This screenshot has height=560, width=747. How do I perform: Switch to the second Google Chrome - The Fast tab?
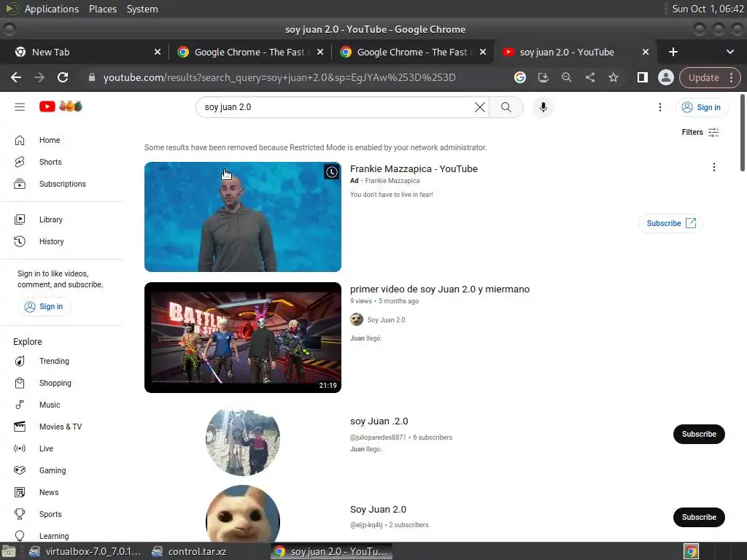(412, 52)
